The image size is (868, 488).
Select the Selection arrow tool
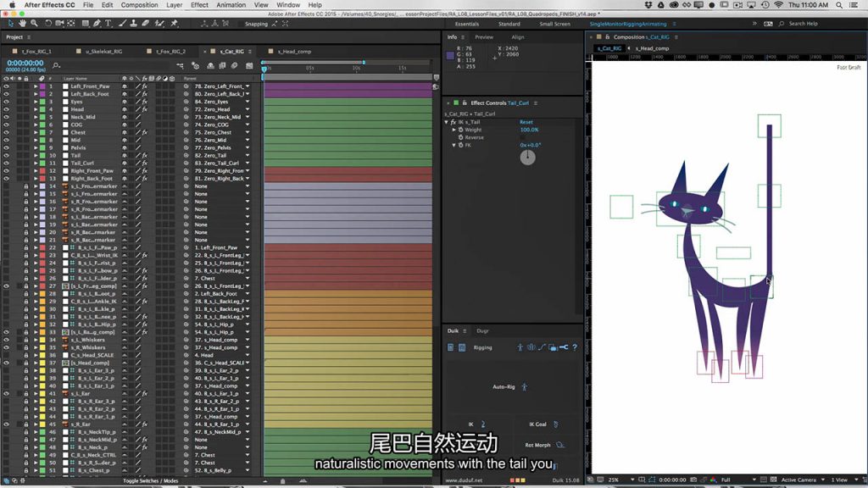(10, 24)
